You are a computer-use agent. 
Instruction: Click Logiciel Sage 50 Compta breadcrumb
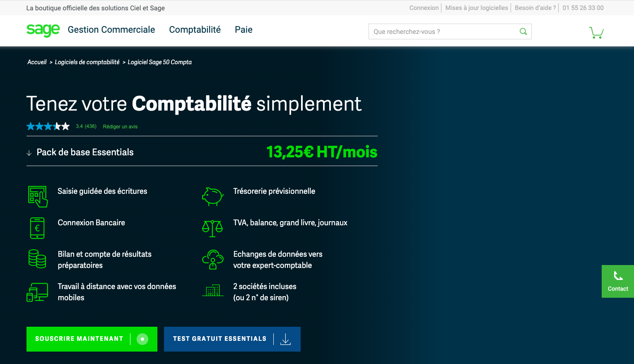(x=159, y=62)
